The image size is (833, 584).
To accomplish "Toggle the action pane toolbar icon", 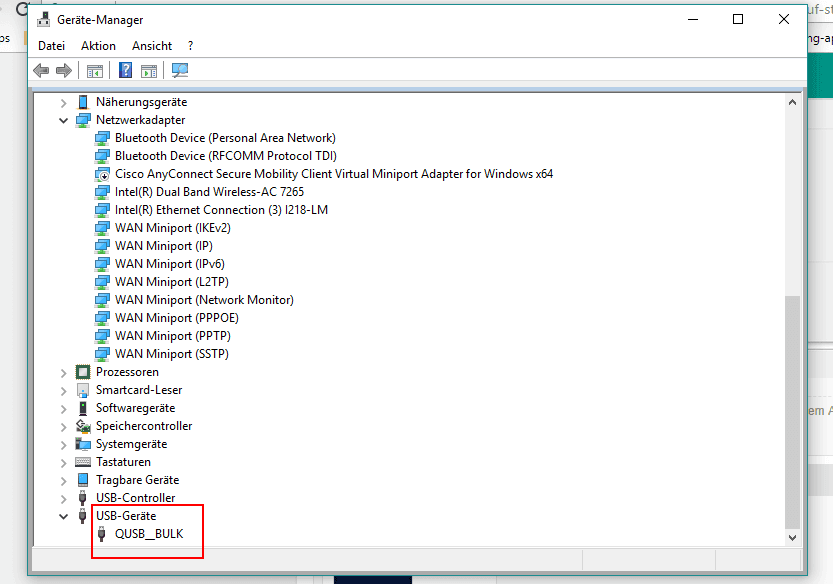I will coord(149,71).
